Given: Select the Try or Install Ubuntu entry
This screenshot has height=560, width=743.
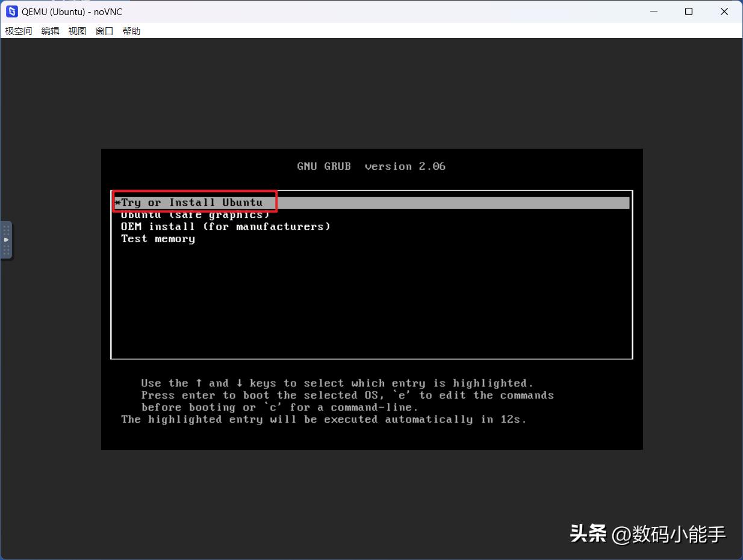Looking at the screenshot, I should [x=371, y=203].
